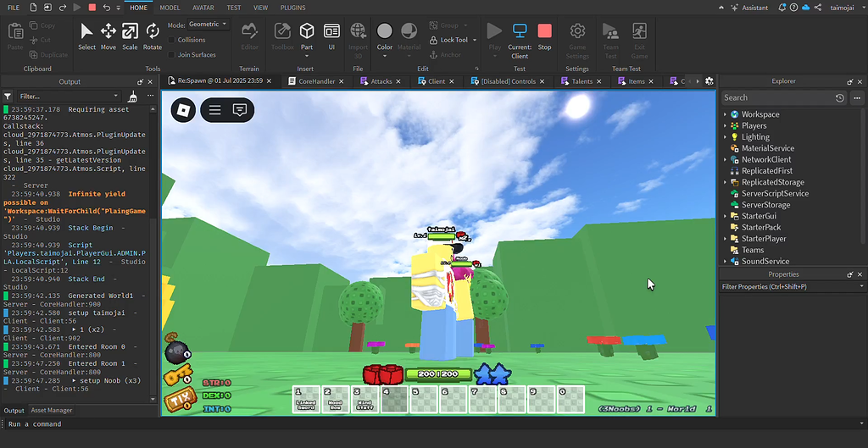Click the bomb item icon in game HUD
Viewport: 868px width, 448px height.
[178, 351]
